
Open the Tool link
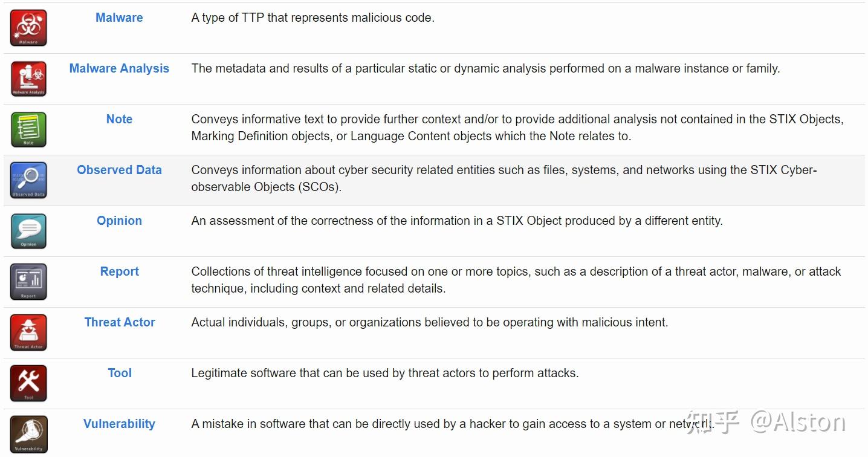pos(119,373)
